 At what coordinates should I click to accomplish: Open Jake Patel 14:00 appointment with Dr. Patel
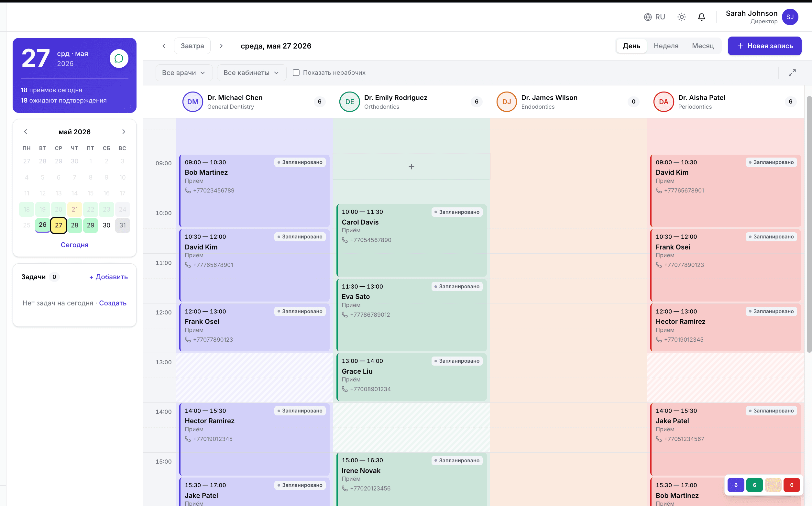(x=725, y=439)
